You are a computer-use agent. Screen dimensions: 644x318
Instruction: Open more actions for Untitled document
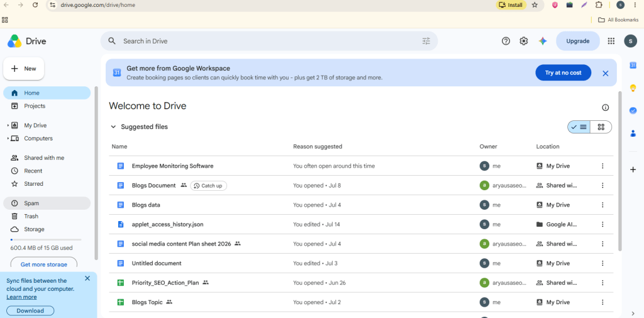(602, 263)
